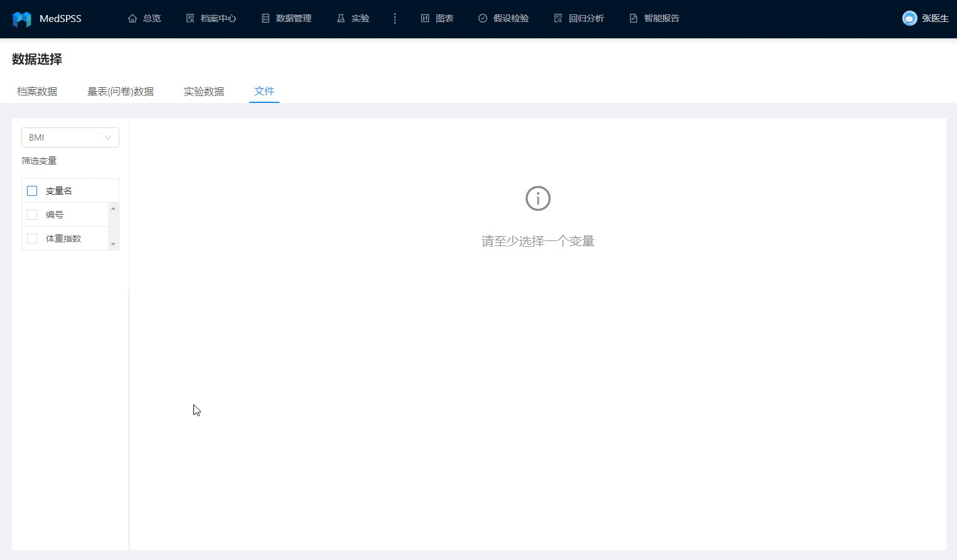The width and height of the screenshot is (957, 560).
Task: Click the 图表 chart icon
Action: pos(425,19)
